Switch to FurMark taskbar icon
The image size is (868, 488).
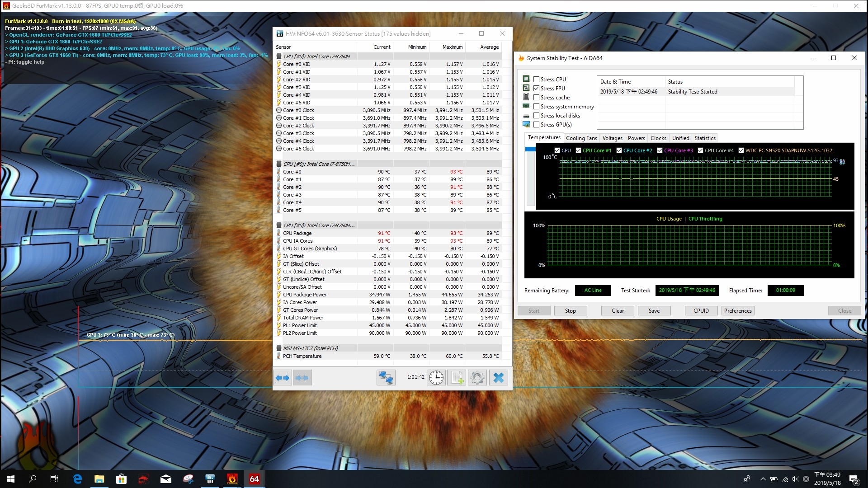(x=232, y=479)
